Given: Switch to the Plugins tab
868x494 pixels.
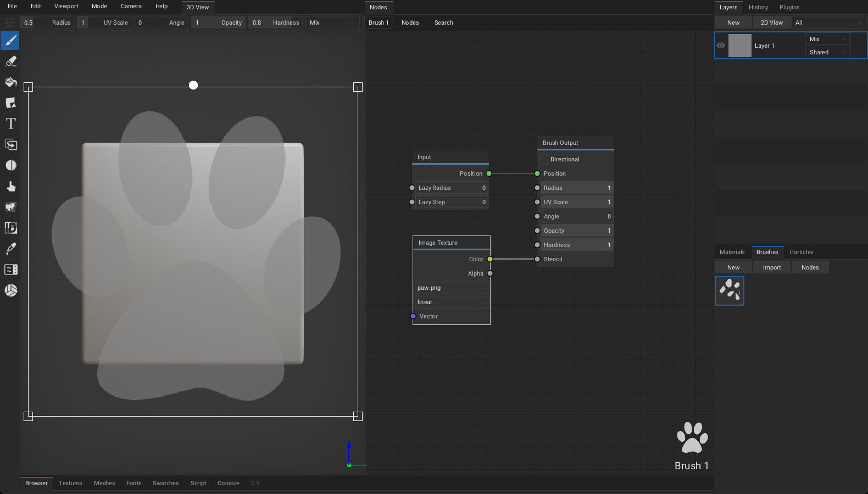Looking at the screenshot, I should click(x=789, y=7).
